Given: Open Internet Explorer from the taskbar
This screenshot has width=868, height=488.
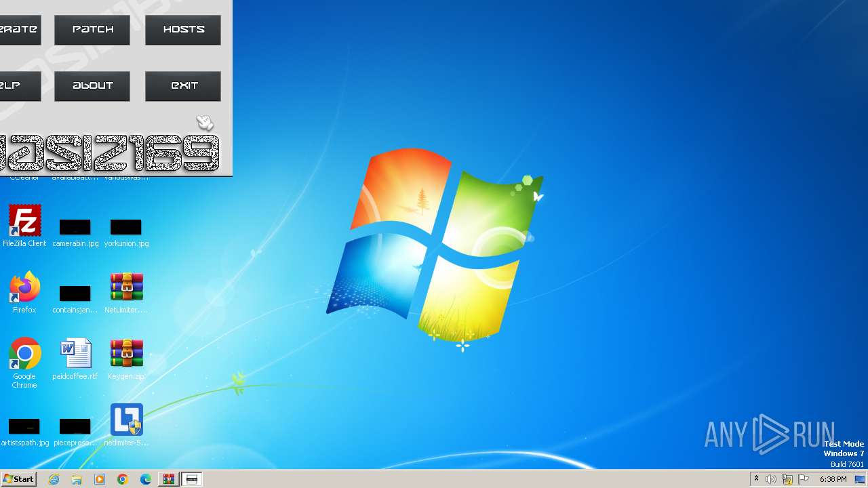Looking at the screenshot, I should (x=54, y=479).
